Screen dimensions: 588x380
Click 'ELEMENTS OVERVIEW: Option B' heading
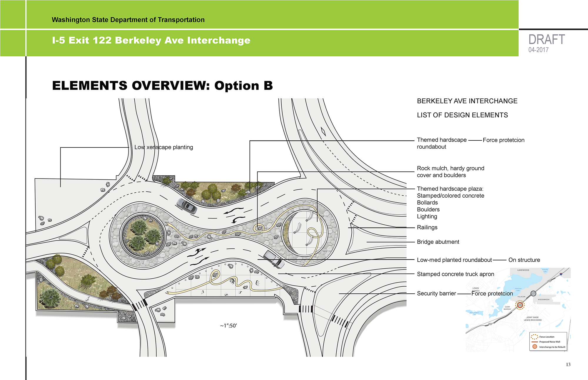tap(162, 86)
